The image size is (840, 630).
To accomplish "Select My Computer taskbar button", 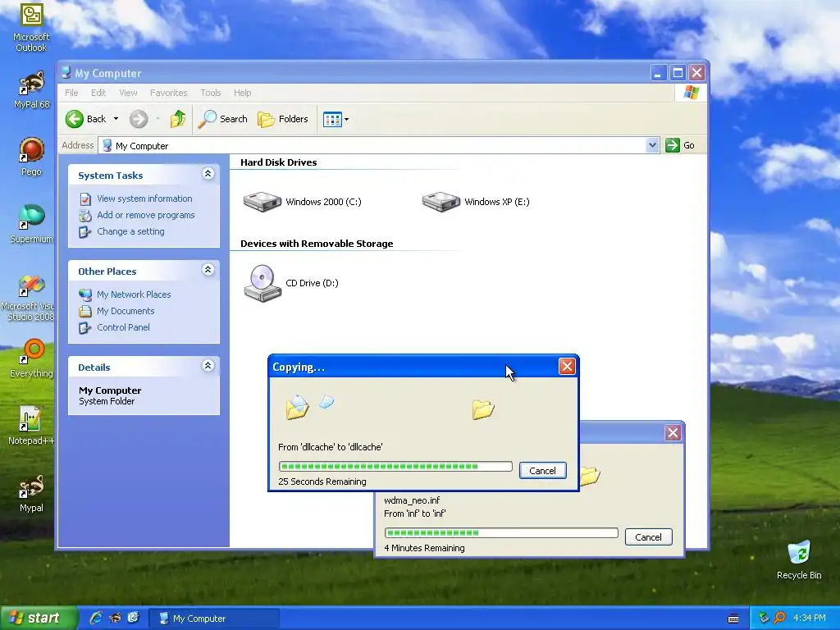I will (213, 619).
